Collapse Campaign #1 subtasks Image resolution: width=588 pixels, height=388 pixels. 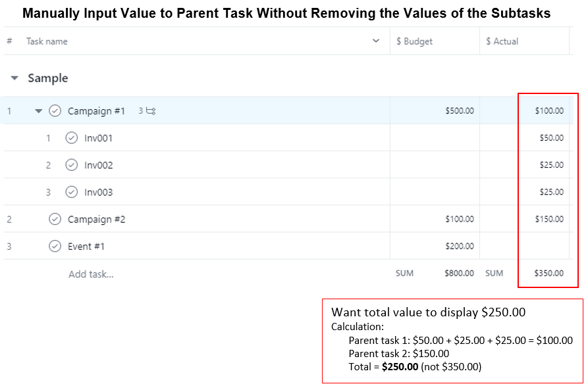(x=38, y=111)
